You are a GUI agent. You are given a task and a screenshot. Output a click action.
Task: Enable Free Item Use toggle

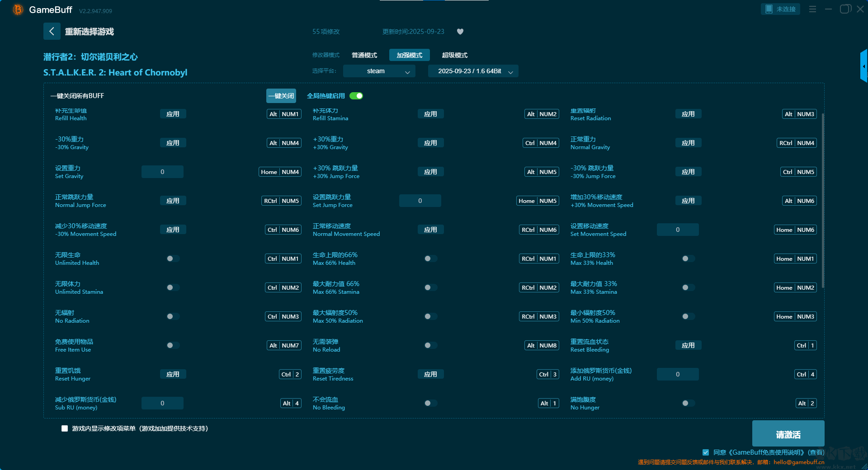(x=173, y=345)
